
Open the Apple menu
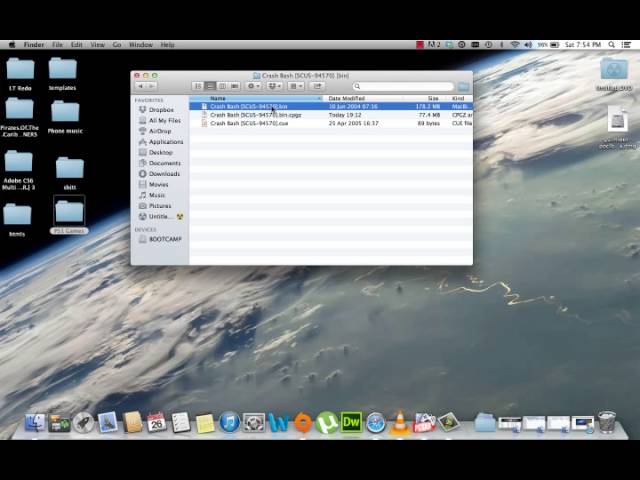pyautogui.click(x=12, y=45)
